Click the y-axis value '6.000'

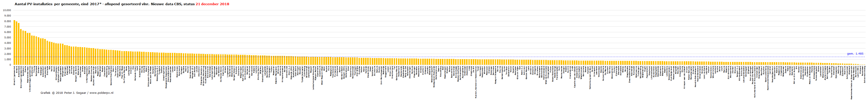click(8, 32)
